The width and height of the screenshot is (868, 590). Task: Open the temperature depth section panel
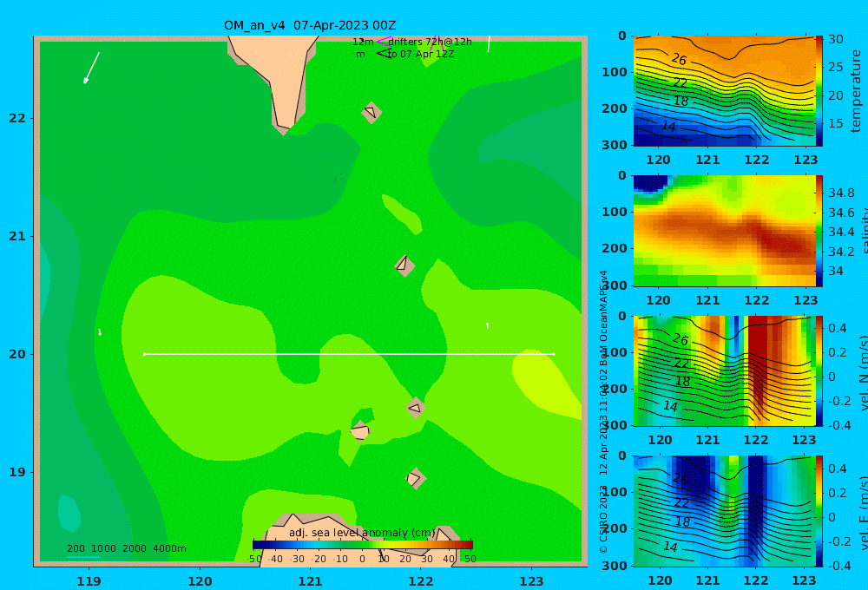(x=724, y=91)
